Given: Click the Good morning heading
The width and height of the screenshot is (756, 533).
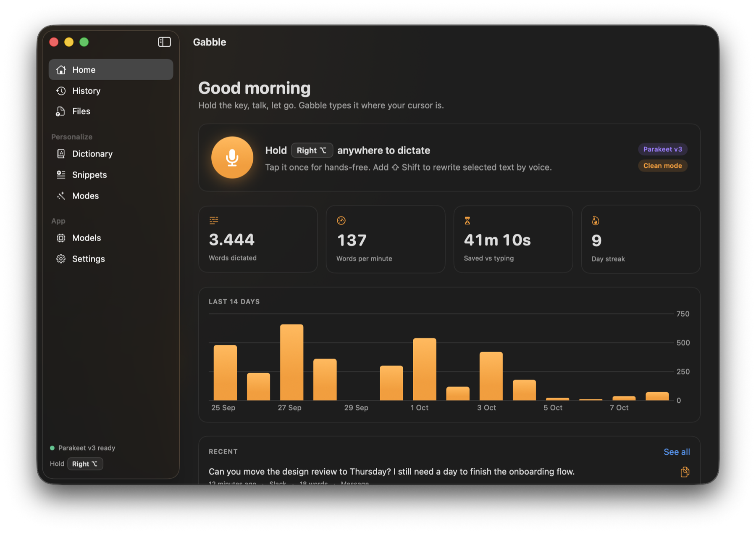Looking at the screenshot, I should (x=255, y=88).
